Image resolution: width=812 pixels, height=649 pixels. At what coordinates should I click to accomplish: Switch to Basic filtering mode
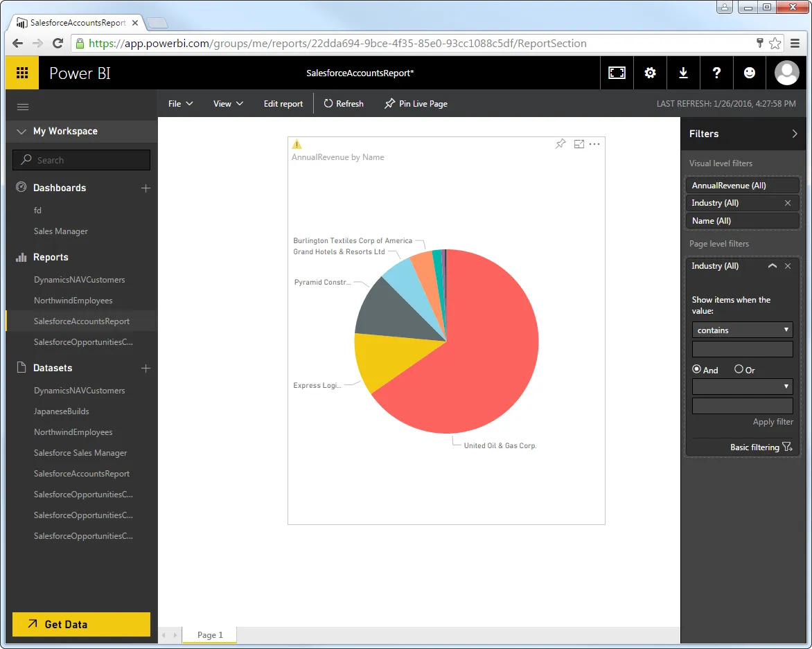coord(754,447)
